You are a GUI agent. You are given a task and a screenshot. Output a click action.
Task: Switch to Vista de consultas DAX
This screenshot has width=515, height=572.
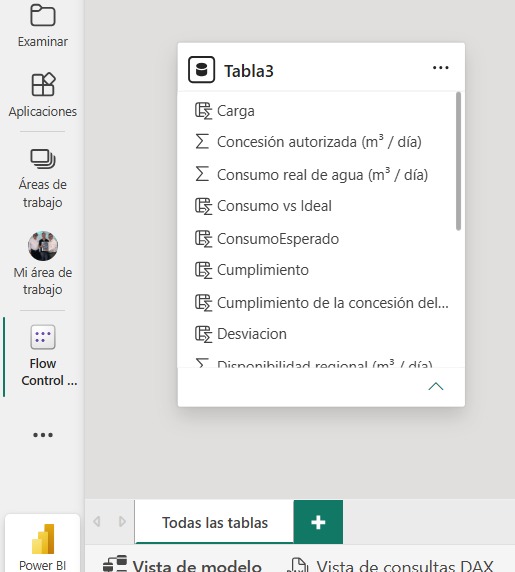point(390,565)
